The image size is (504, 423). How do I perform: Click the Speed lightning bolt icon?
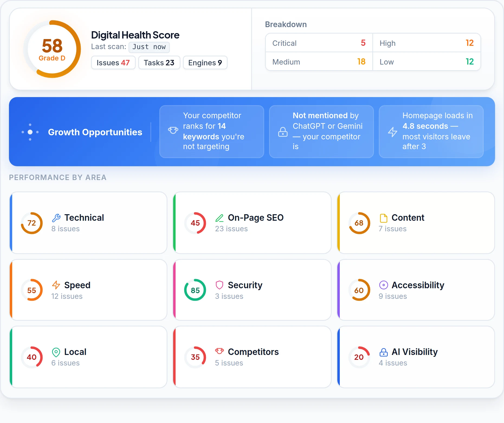(x=56, y=285)
